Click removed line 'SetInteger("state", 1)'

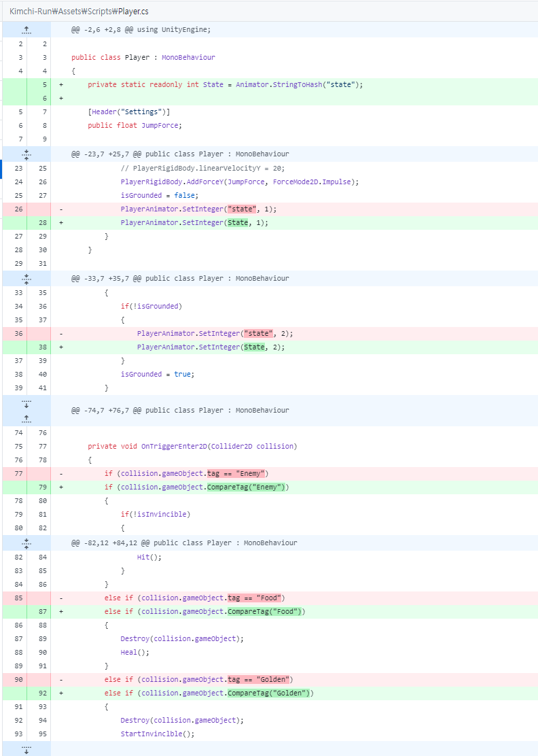[198, 209]
